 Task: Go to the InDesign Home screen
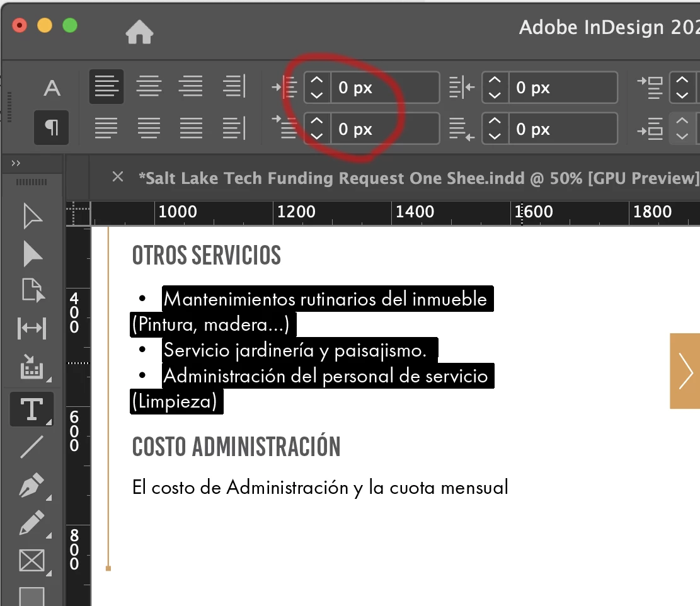tap(139, 32)
